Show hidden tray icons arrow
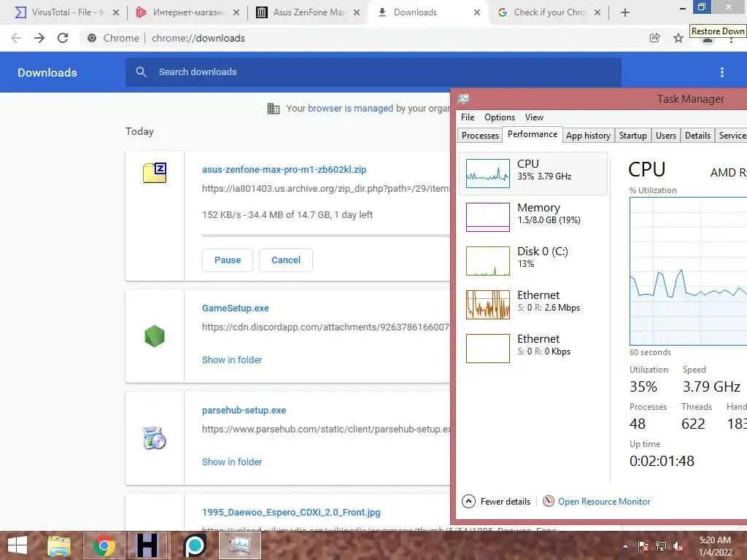The width and height of the screenshot is (747, 560). pos(625,546)
